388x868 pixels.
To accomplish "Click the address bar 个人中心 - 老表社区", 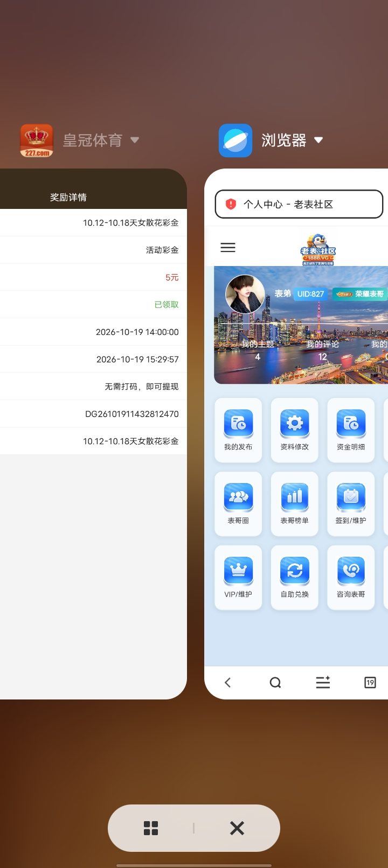I will pyautogui.click(x=299, y=204).
